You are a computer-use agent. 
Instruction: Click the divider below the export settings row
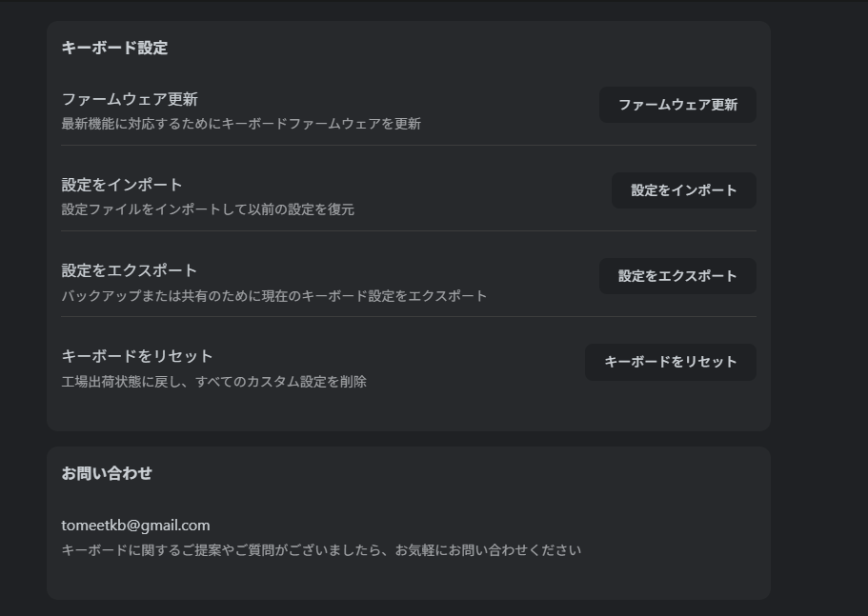409,317
